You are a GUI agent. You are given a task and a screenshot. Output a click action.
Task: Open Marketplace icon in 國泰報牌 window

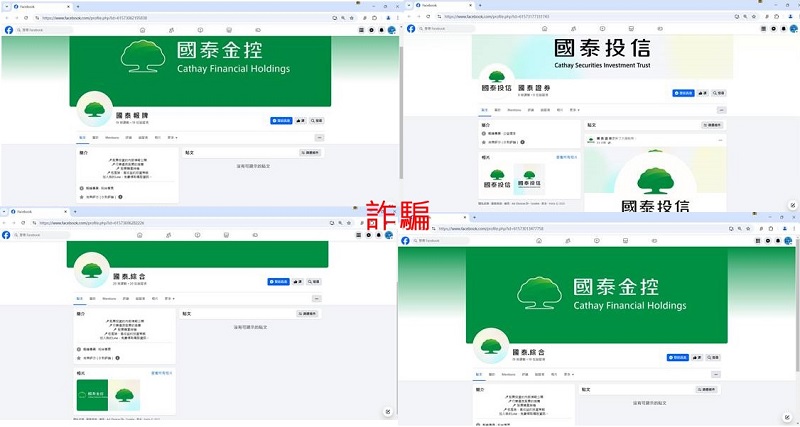point(229,30)
